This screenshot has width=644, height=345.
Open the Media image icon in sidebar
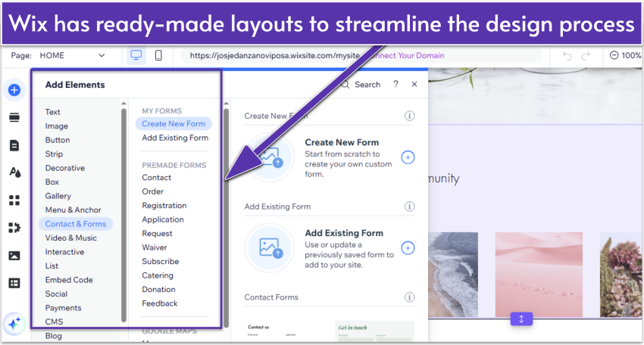coord(14,256)
